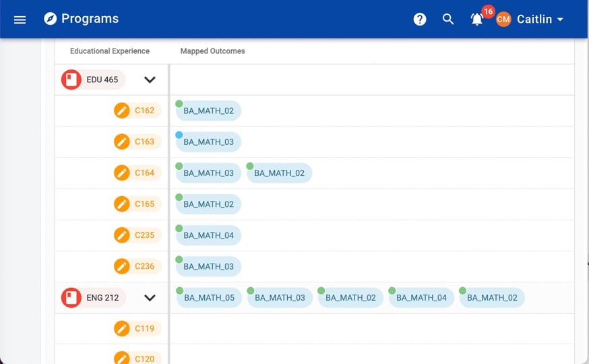Click the Mapped Outcomes column header

click(x=212, y=51)
